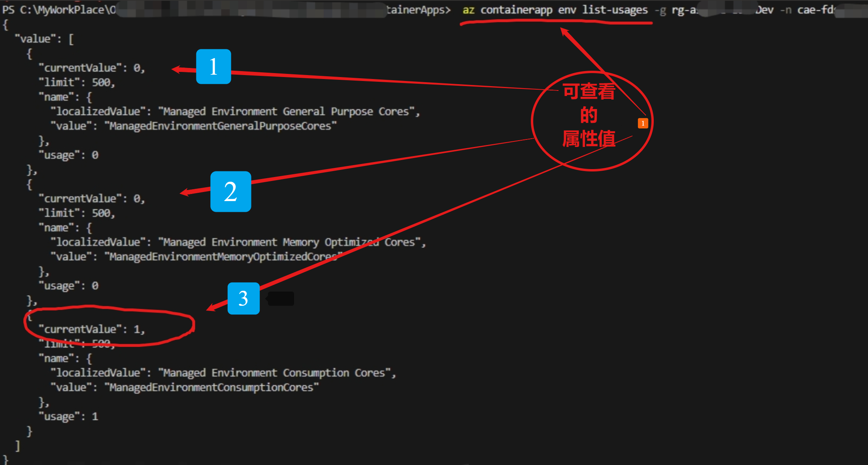Image resolution: width=868 pixels, height=465 pixels.
Task: Click the "usage": 1 line
Action: (x=68, y=416)
